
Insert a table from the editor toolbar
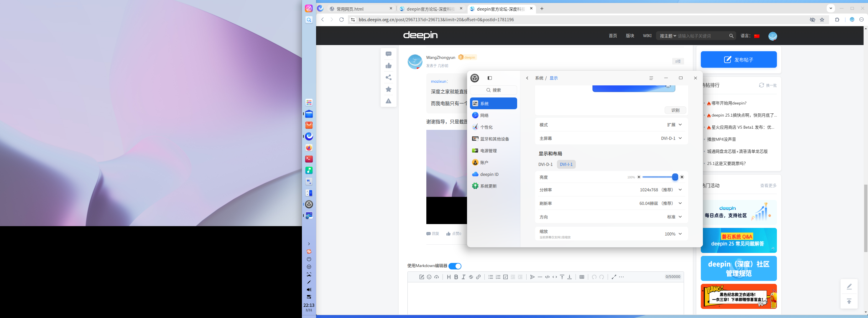tap(582, 277)
